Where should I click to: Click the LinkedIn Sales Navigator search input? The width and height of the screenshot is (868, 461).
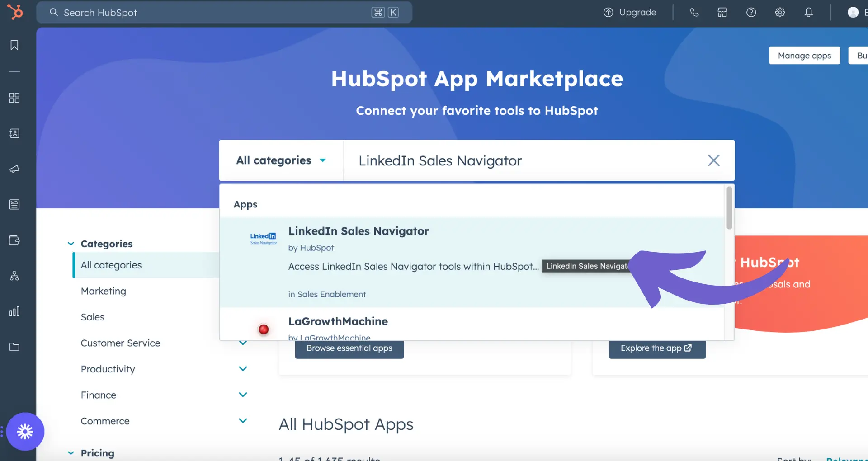[x=524, y=160]
